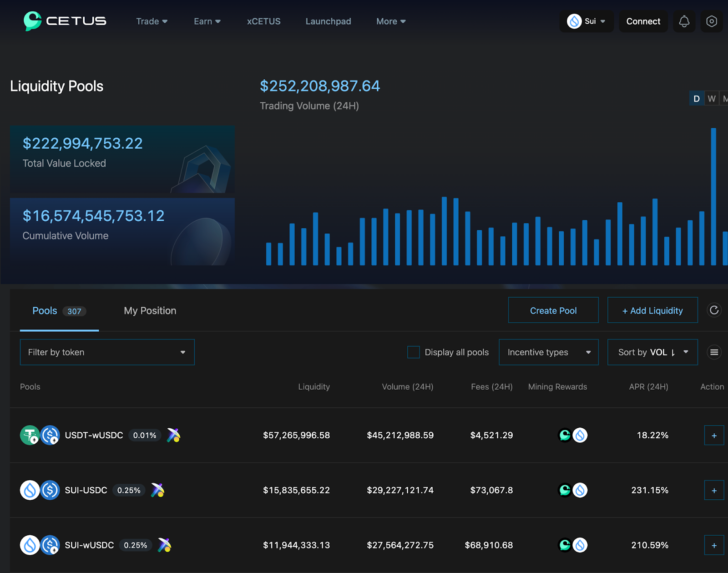Open the list view options icon
The image size is (728, 573).
coord(714,352)
